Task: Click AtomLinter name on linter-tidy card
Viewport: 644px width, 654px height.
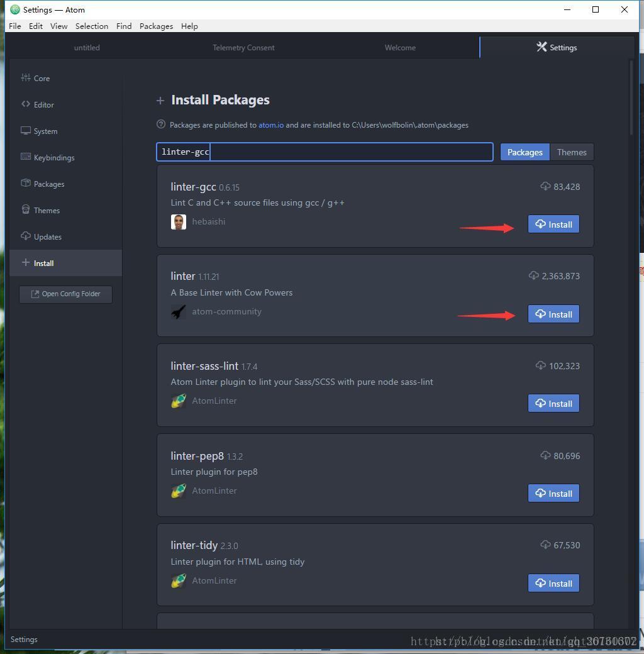Action: pos(214,580)
